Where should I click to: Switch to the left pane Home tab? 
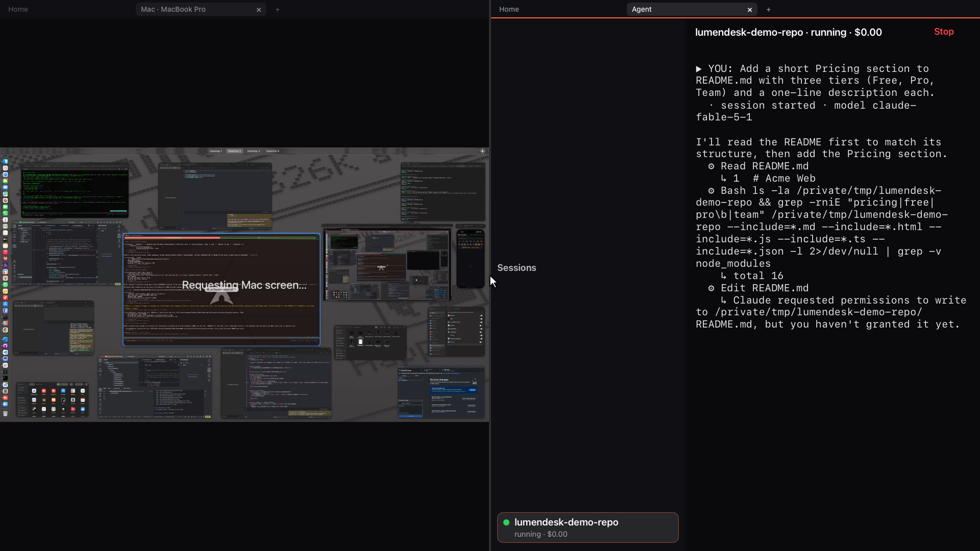pyautogui.click(x=18, y=10)
